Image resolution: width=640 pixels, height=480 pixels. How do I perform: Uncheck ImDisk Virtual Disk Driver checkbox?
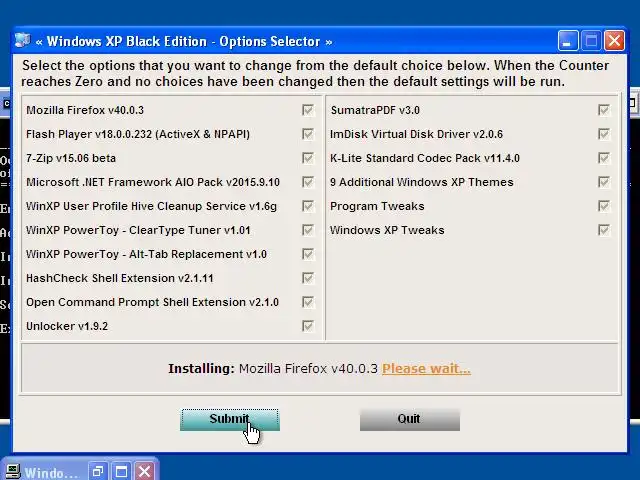point(604,134)
